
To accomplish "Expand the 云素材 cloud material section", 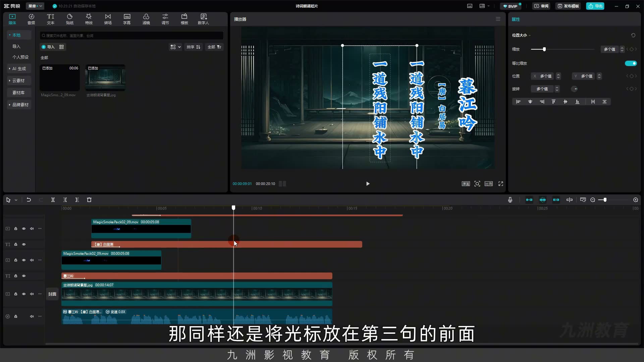I will [19, 80].
